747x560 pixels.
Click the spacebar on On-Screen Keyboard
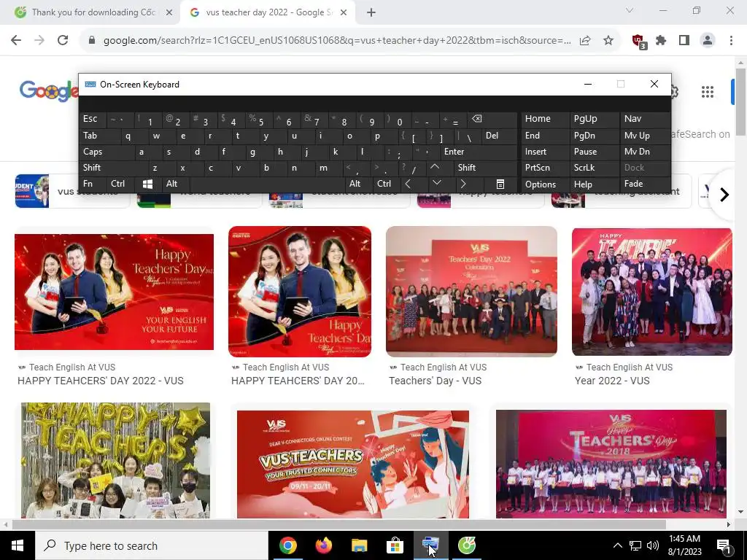(x=268, y=184)
